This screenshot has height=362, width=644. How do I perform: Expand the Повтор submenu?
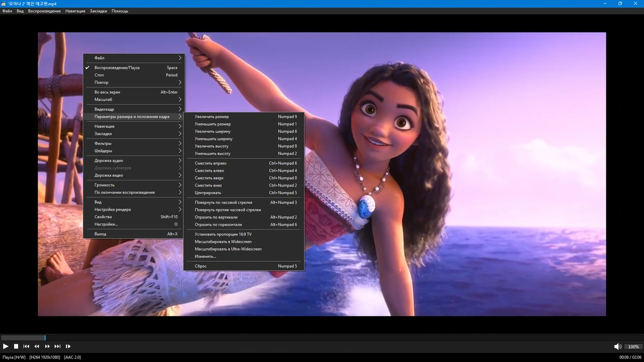point(134,83)
